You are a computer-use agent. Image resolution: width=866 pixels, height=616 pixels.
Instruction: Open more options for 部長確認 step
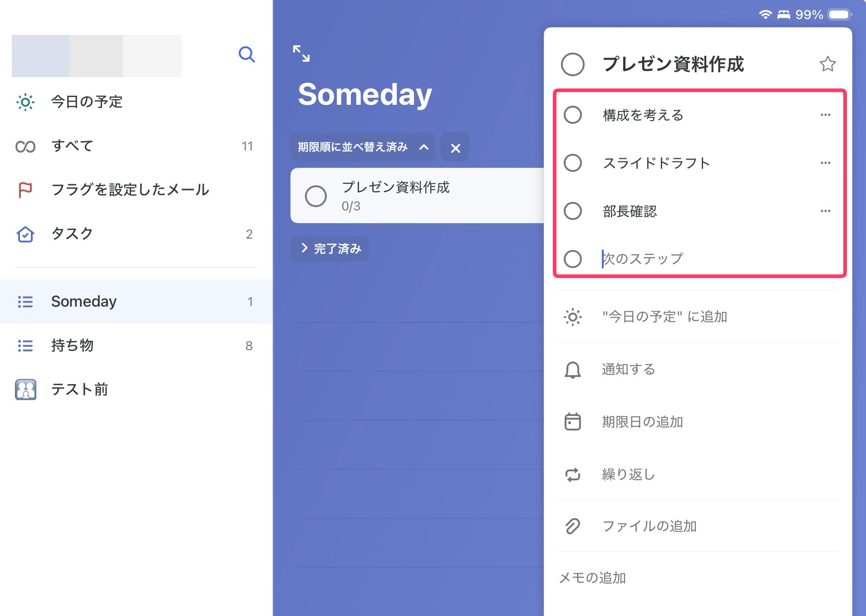[825, 211]
